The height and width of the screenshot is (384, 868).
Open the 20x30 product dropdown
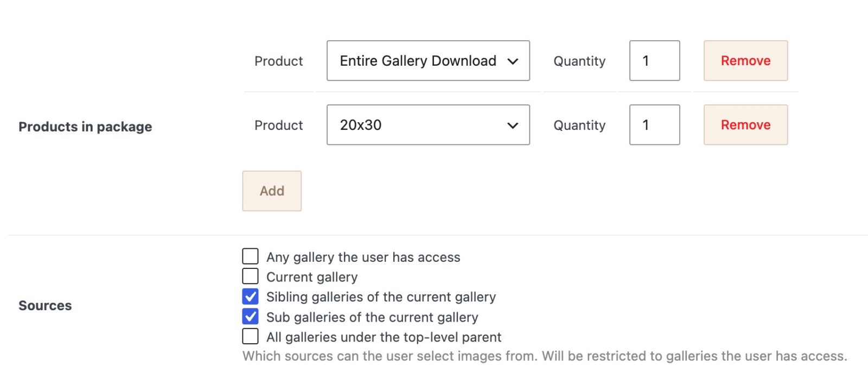coord(427,125)
